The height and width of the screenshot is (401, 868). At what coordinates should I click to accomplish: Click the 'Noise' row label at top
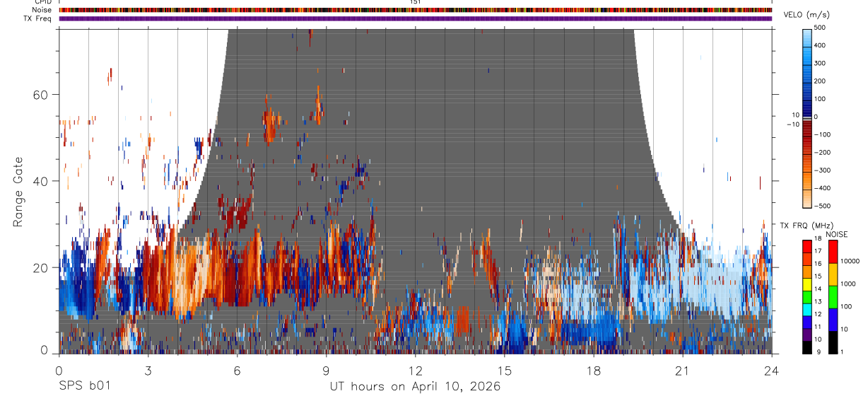pyautogui.click(x=42, y=10)
